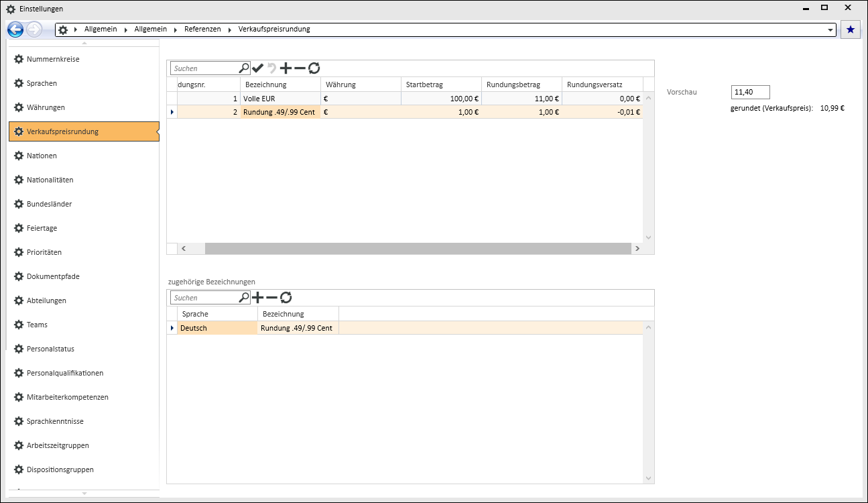Image resolution: width=868 pixels, height=503 pixels.
Task: Delete rounding rule with upper minus icon
Action: click(x=300, y=68)
